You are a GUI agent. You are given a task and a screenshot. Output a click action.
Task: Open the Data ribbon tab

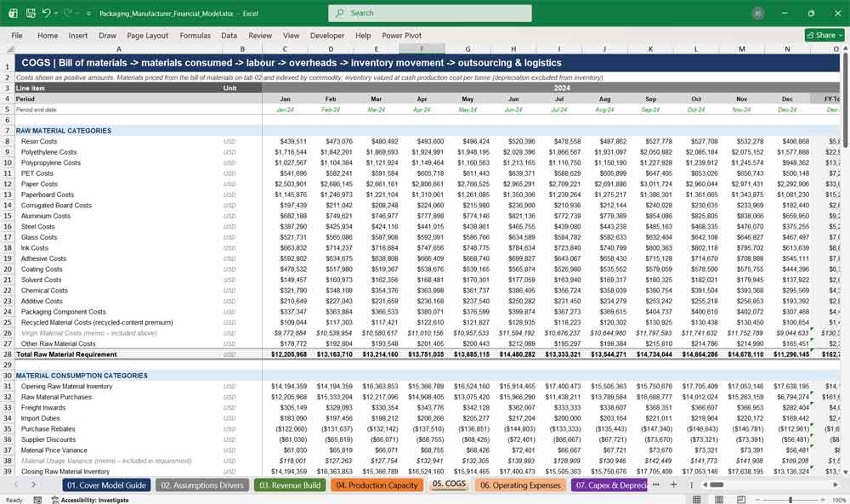pyautogui.click(x=229, y=35)
